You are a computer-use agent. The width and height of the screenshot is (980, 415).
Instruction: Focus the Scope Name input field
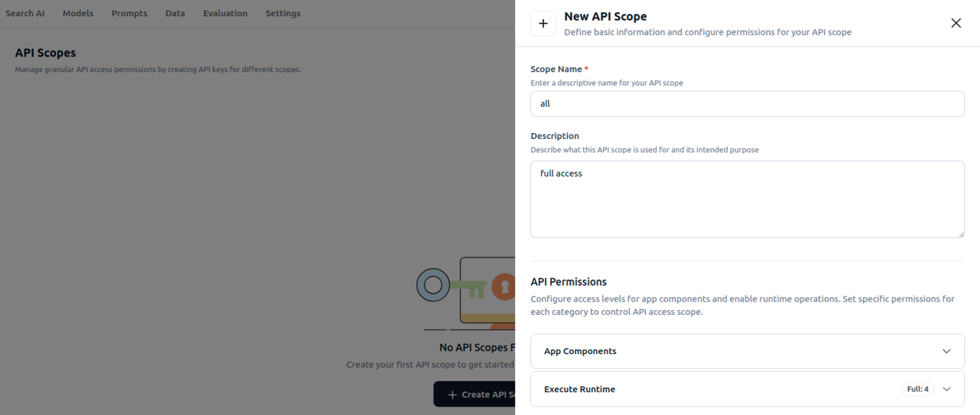coord(747,104)
